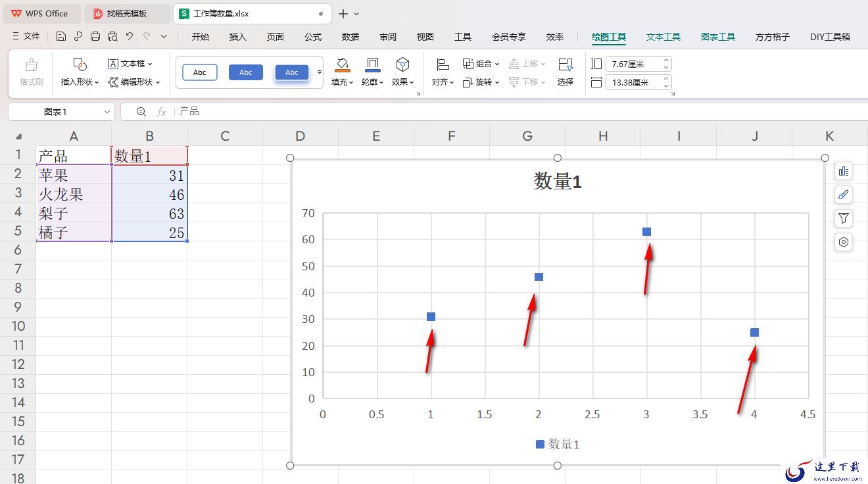Click the fx insert function icon
Screen dimensions: 868x484
pyautogui.click(x=161, y=112)
